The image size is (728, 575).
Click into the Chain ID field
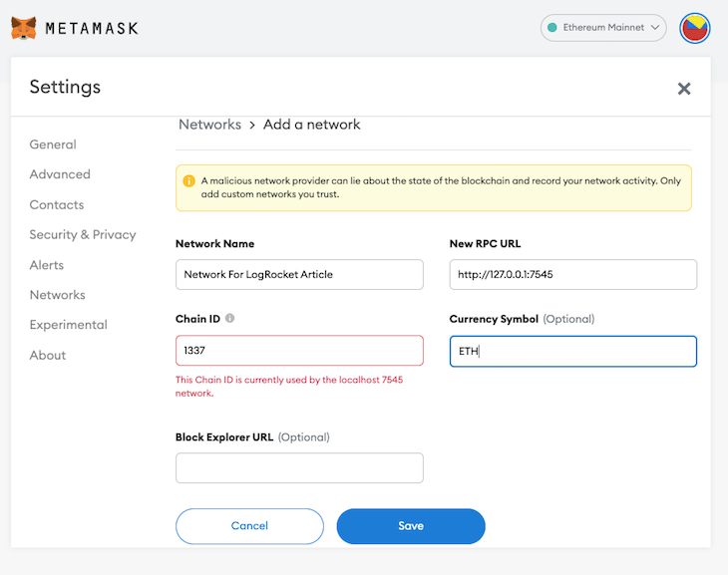tap(299, 351)
